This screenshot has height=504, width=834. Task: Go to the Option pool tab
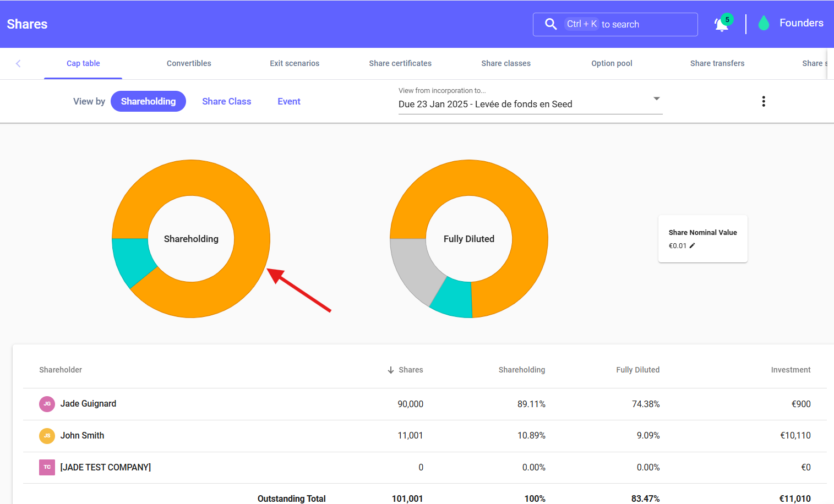[612, 63]
